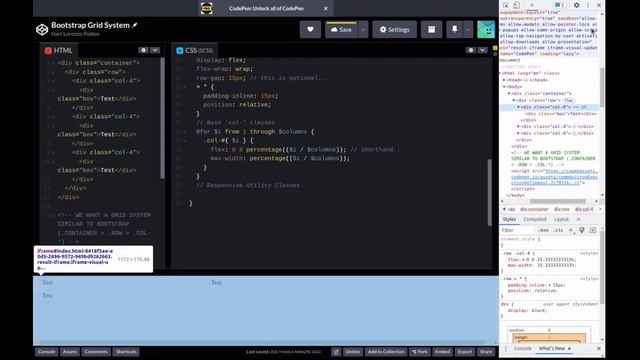Close the Unlock all of CodePen banner
The height and width of the screenshot is (360, 640).
click(x=325, y=8)
